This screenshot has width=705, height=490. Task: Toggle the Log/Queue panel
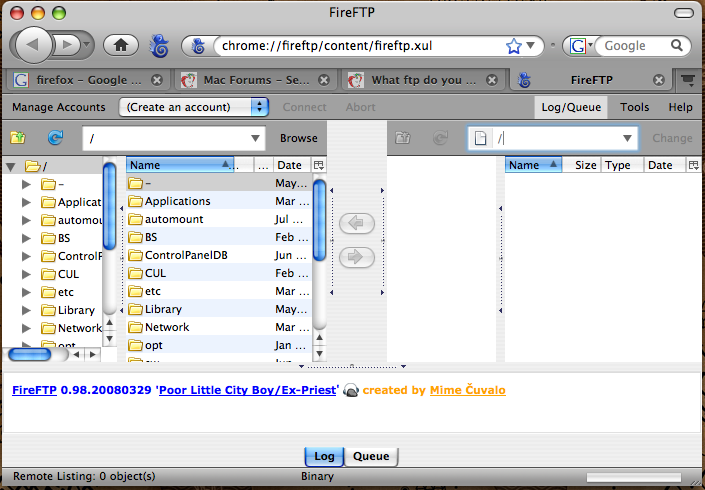[x=571, y=107]
